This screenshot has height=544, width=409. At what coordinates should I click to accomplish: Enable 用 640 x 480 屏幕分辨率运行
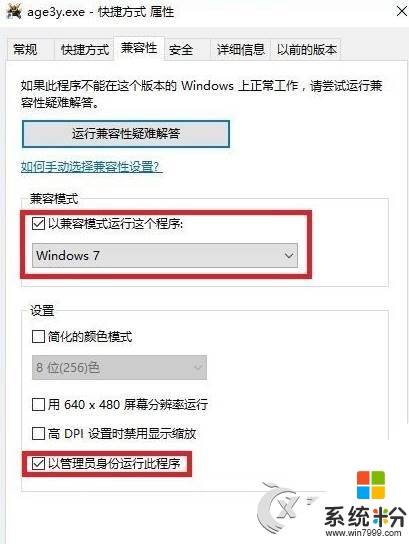tap(38, 404)
